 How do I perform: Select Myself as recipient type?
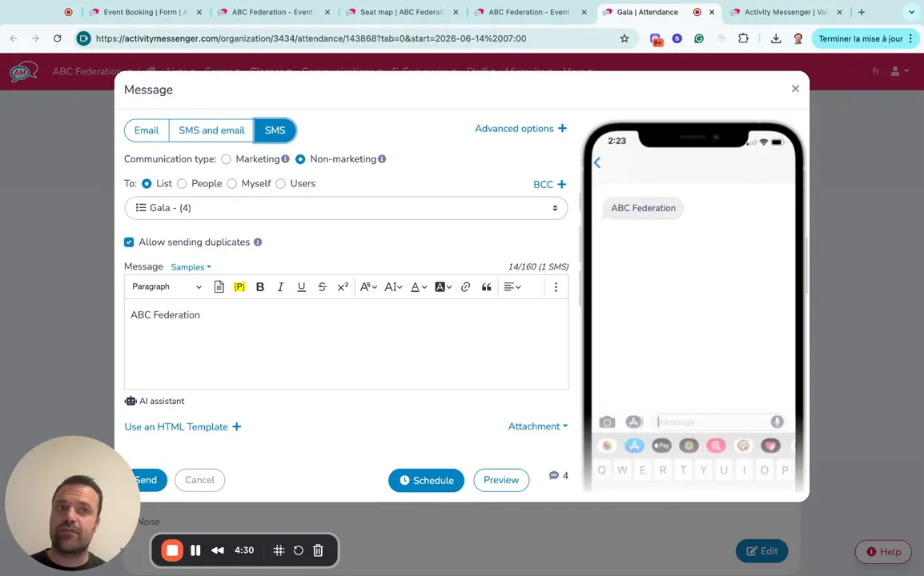tap(232, 184)
